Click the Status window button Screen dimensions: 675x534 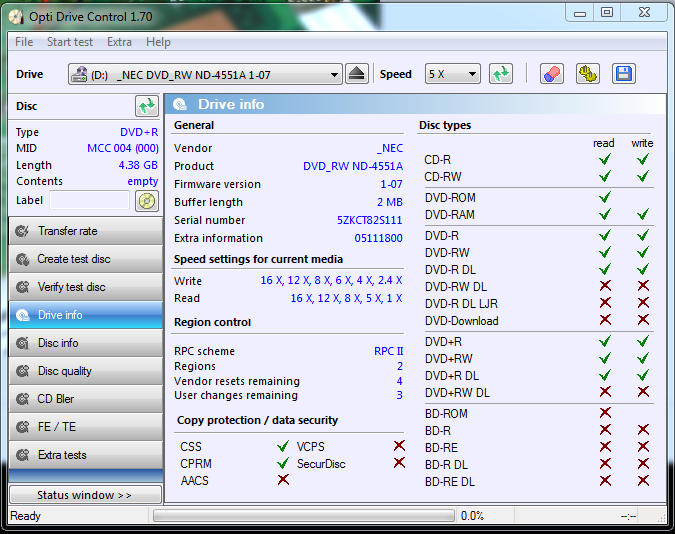click(85, 495)
